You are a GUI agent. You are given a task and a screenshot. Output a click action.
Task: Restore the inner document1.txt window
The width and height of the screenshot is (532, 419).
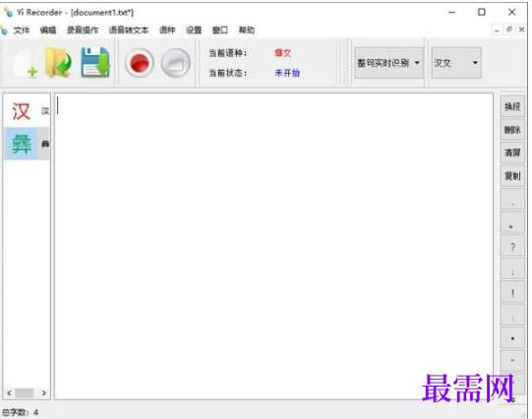click(509, 30)
